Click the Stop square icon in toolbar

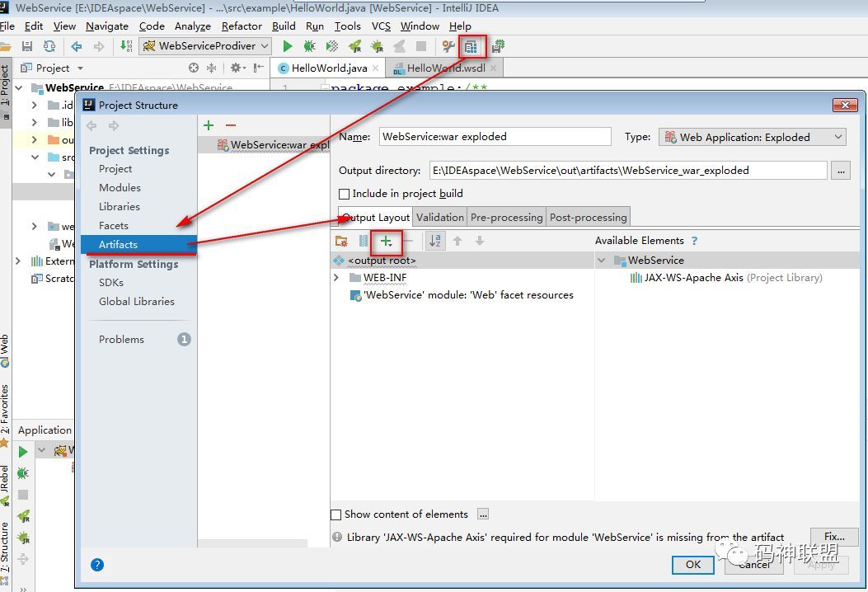pos(421,46)
